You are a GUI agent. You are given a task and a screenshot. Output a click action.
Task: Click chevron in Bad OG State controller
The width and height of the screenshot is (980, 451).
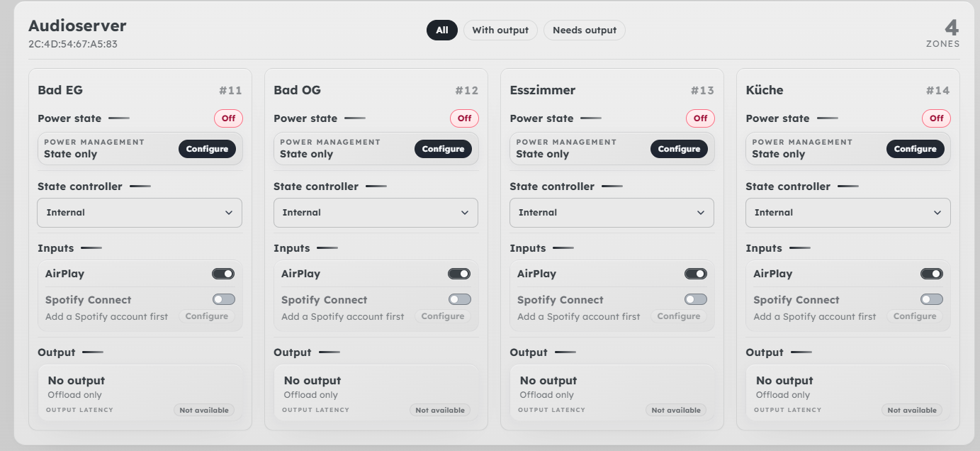[x=465, y=213]
